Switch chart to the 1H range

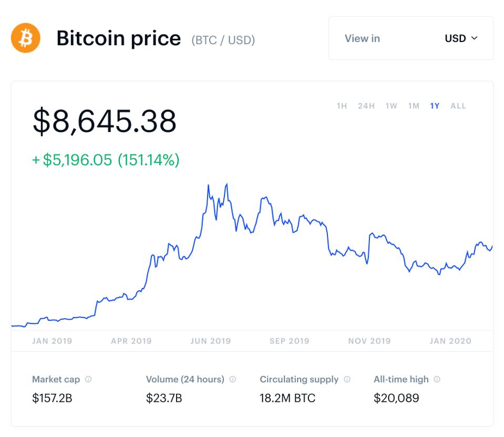342,106
